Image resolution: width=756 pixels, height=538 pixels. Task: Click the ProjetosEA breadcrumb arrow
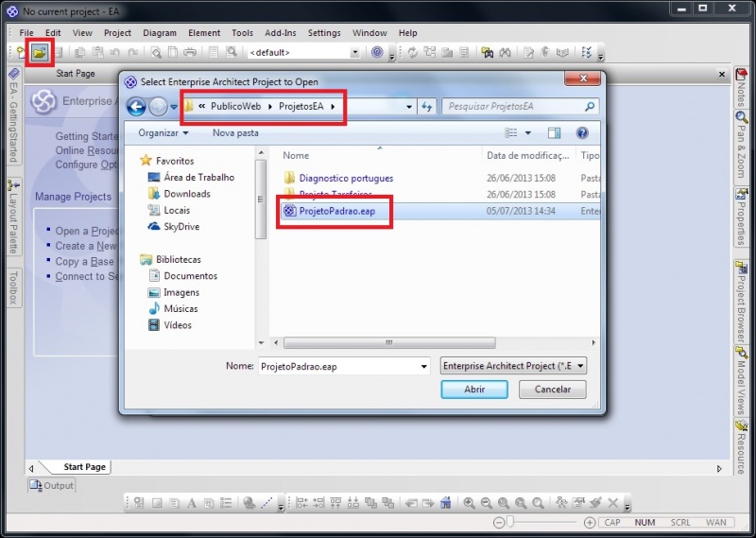pyautogui.click(x=333, y=107)
